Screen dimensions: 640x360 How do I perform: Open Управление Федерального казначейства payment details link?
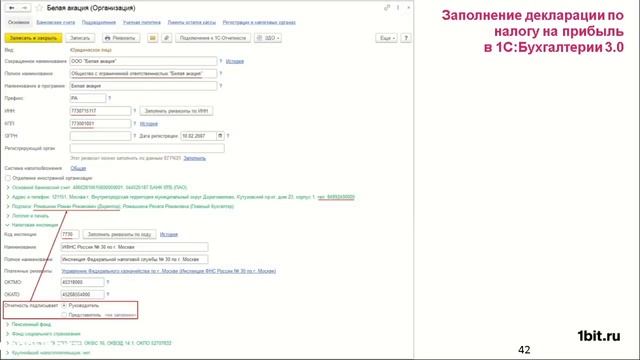tap(169, 271)
